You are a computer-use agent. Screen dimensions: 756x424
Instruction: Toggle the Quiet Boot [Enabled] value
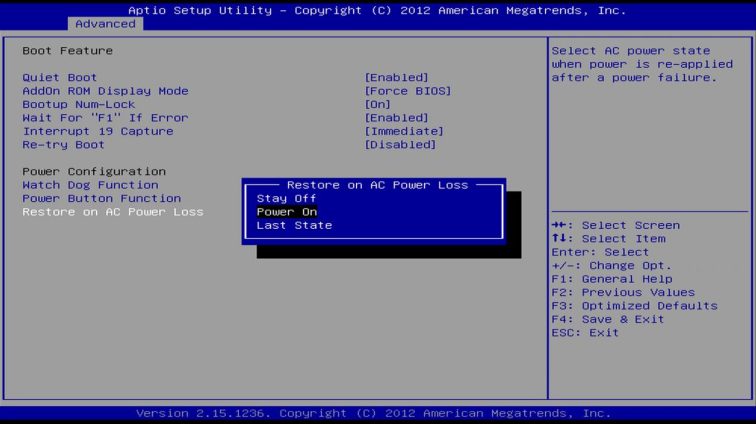[x=396, y=78]
